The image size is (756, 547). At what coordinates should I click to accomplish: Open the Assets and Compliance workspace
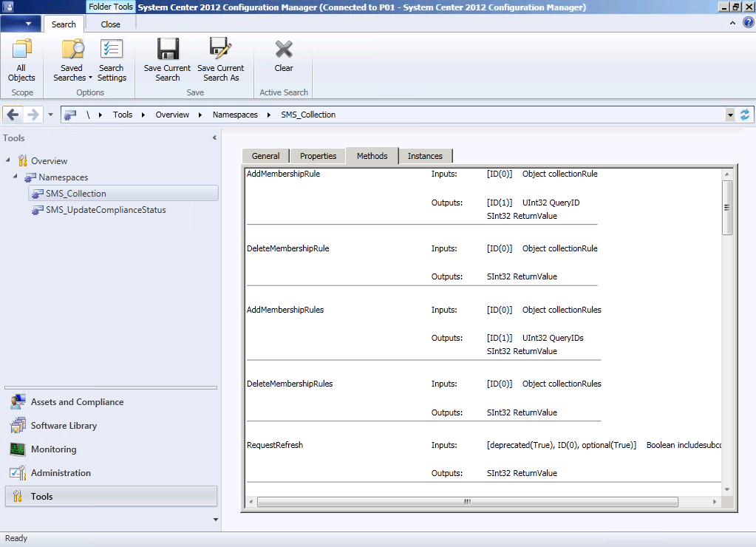[111, 402]
